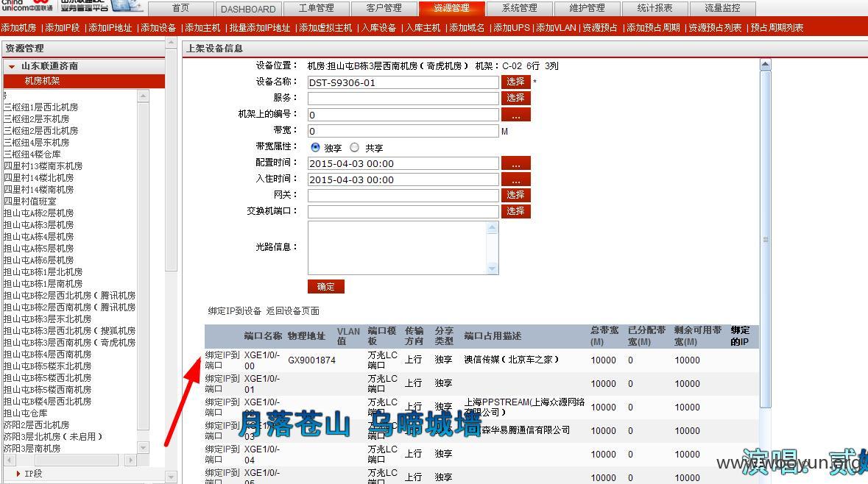Switch to 客户管理 tab

pyautogui.click(x=384, y=8)
